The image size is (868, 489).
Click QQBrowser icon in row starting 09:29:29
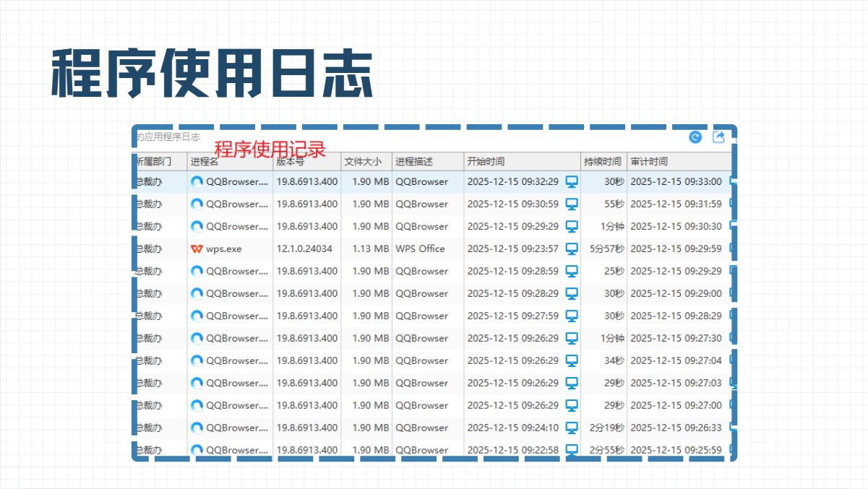tap(197, 226)
